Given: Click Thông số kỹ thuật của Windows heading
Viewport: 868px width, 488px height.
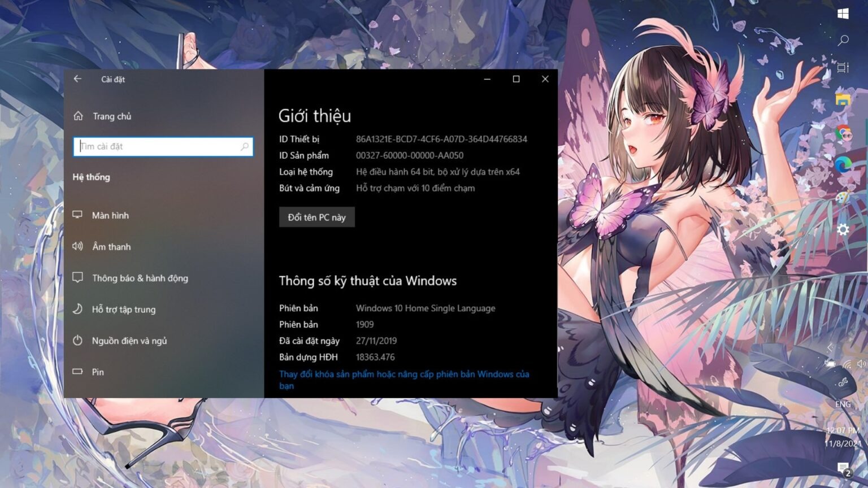Looking at the screenshot, I should point(368,281).
